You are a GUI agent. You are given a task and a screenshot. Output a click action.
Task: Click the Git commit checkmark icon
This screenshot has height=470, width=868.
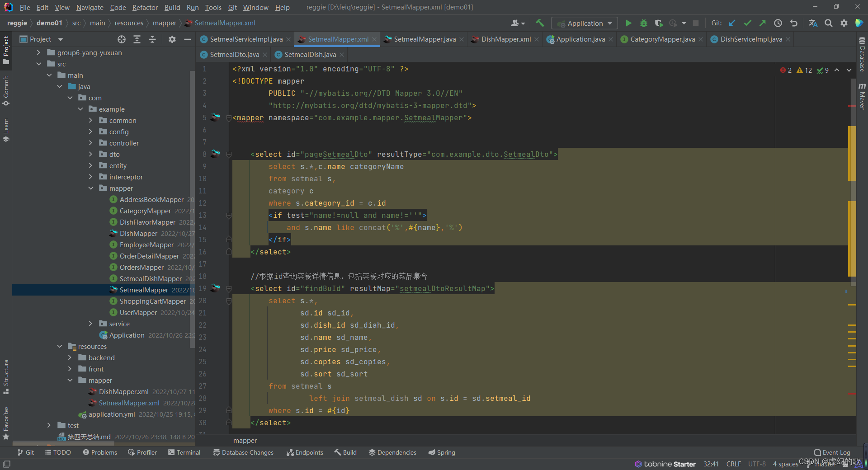pos(748,23)
